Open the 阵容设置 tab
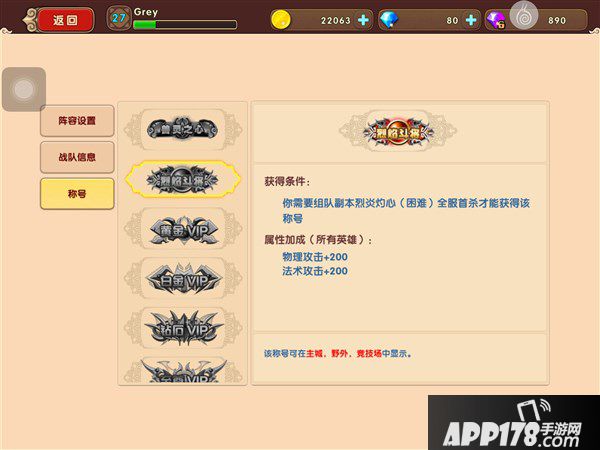 pyautogui.click(x=77, y=121)
